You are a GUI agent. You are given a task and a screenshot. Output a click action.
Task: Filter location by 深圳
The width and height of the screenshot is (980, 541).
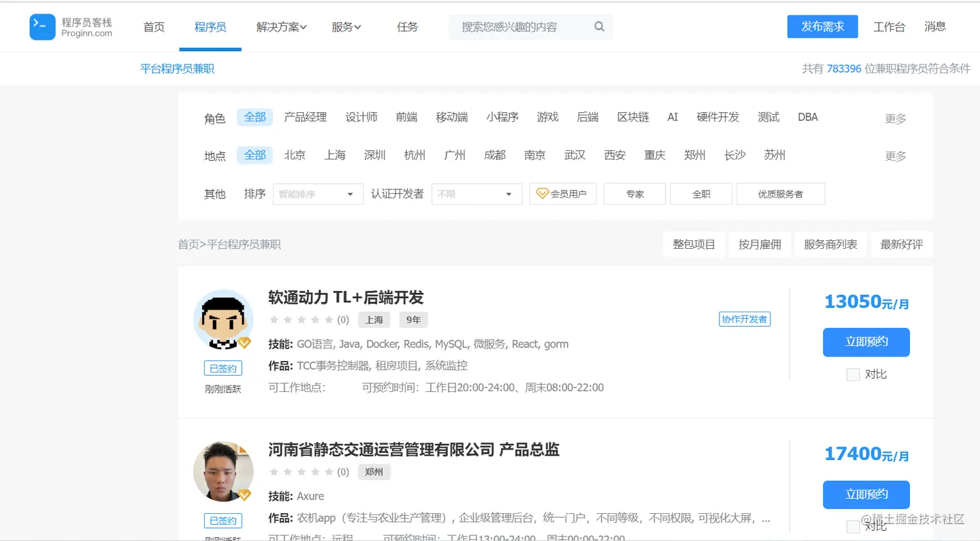click(375, 155)
